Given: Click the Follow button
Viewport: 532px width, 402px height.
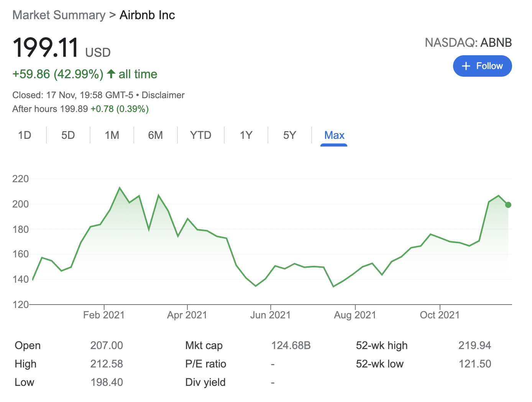Looking at the screenshot, I should tap(482, 66).
